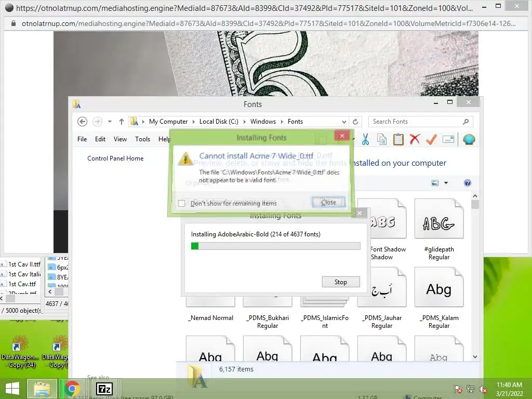
Task: Select Local Disk (C:) in the breadcrumb
Action: coord(219,122)
